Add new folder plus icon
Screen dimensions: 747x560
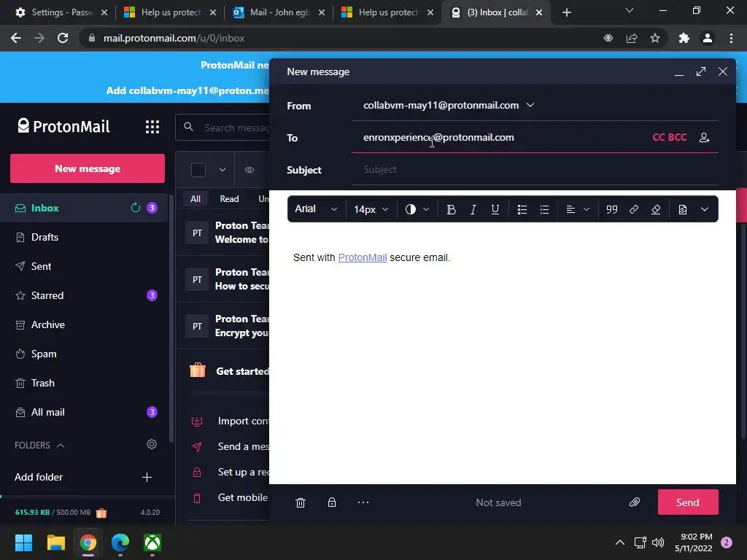147,477
